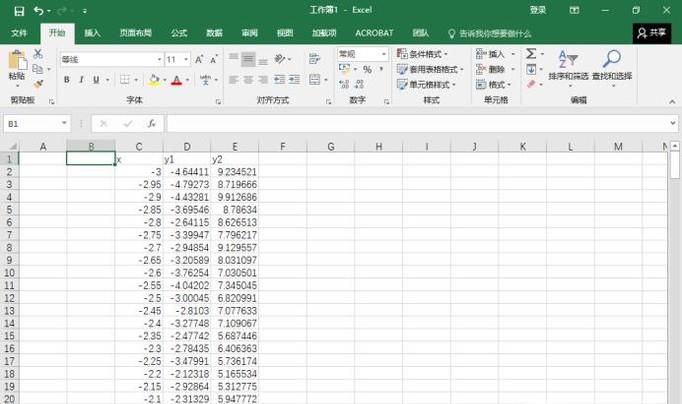Align text to the right

pos(263,80)
